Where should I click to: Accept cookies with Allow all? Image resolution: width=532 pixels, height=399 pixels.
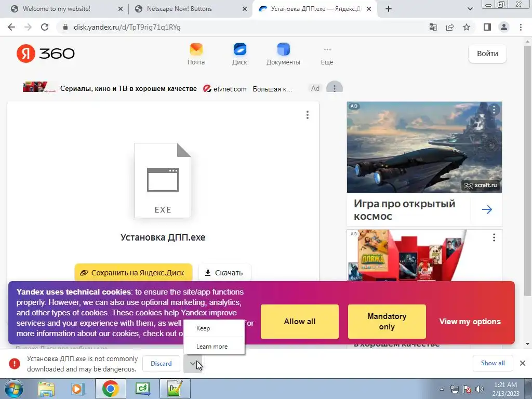pyautogui.click(x=300, y=321)
